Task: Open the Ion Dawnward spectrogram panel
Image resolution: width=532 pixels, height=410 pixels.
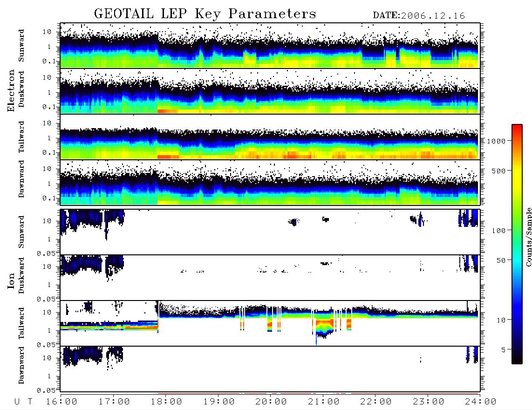Action: tap(270, 369)
